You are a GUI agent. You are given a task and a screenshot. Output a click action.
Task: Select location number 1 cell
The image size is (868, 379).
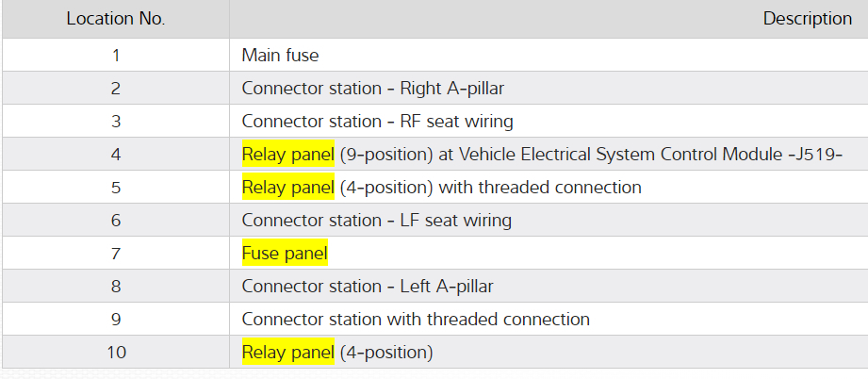pyautogui.click(x=116, y=56)
